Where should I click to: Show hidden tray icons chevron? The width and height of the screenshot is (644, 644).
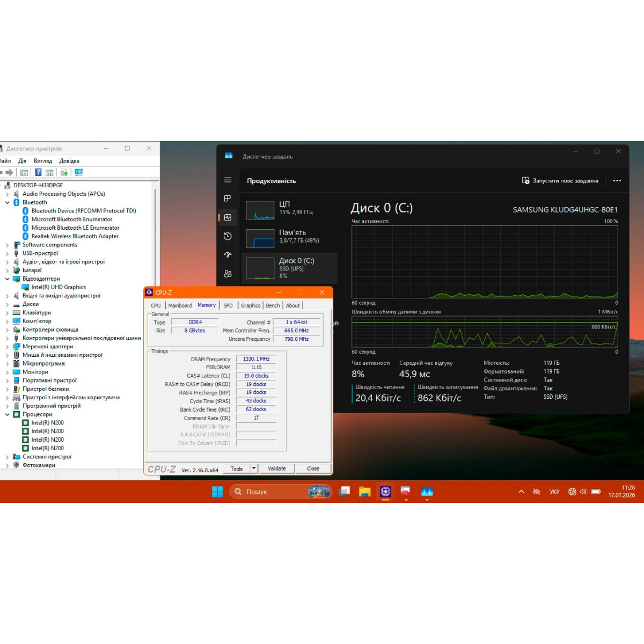point(521,492)
